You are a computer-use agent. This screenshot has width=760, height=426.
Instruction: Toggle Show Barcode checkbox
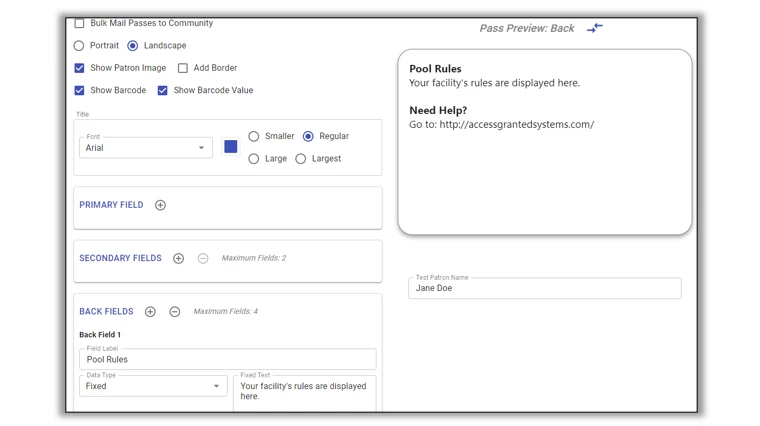[80, 90]
